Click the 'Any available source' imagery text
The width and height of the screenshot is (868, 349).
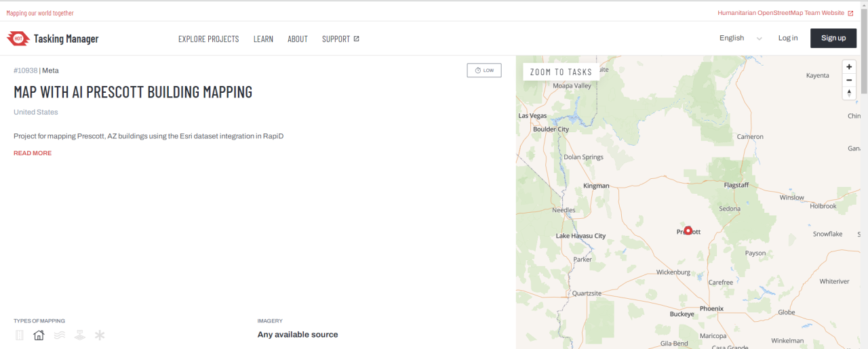pyautogui.click(x=298, y=335)
